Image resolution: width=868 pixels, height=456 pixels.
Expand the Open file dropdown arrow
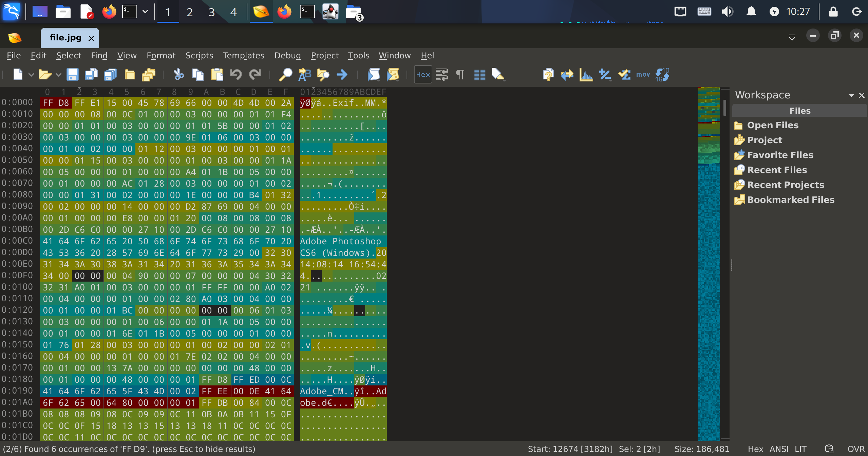[58, 74]
